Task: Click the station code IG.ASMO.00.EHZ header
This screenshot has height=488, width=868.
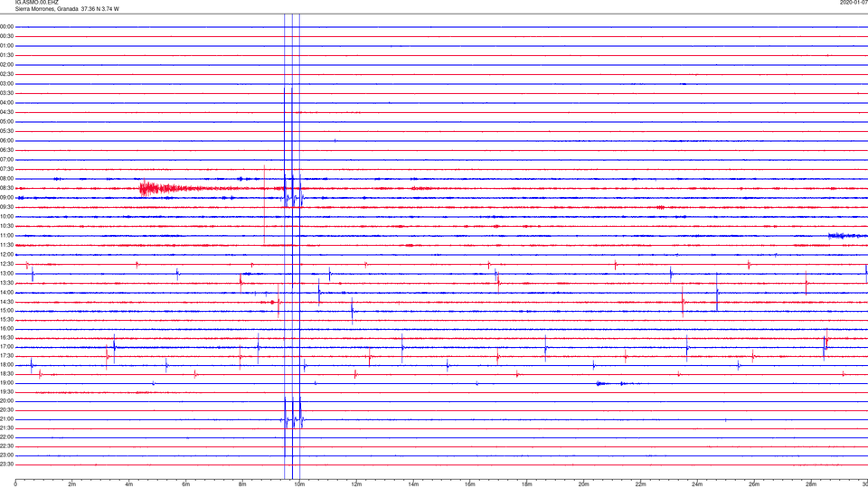Action: coord(36,2)
